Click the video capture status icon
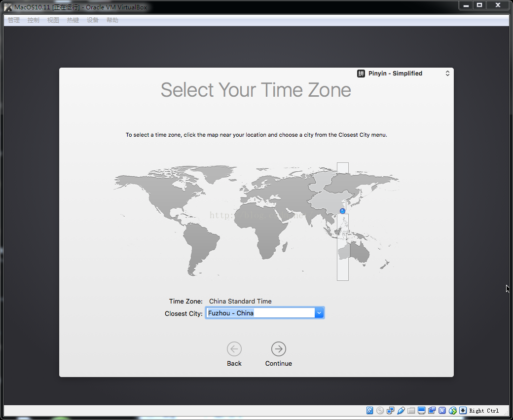The image size is (513, 420). coord(432,411)
